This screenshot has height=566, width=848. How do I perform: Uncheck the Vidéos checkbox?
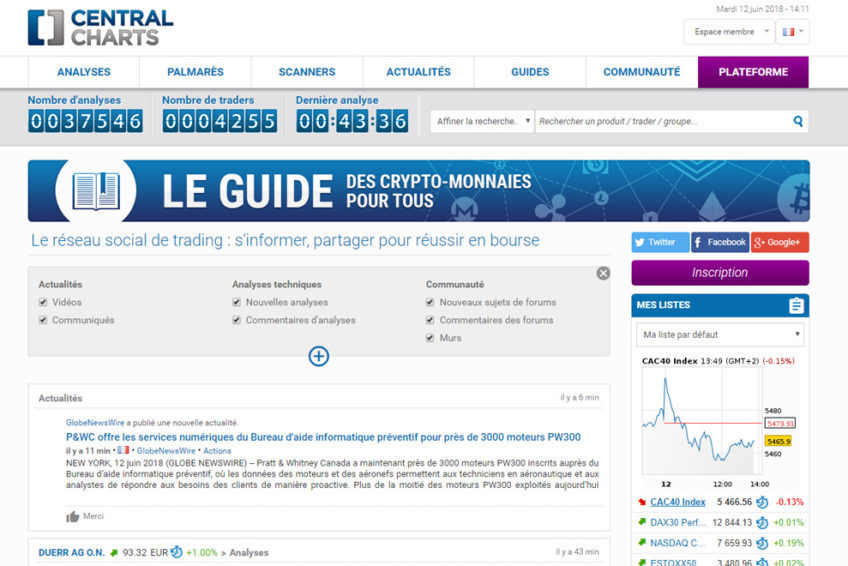(43, 302)
